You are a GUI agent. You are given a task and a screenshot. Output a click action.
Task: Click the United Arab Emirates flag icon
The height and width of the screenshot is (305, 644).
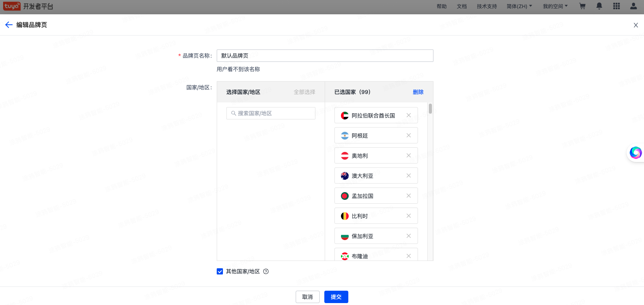[344, 116]
